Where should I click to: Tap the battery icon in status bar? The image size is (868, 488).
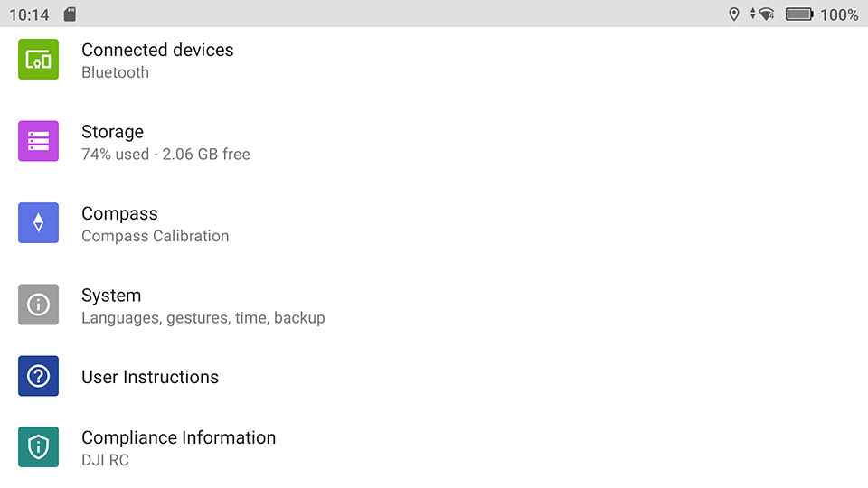point(799,14)
